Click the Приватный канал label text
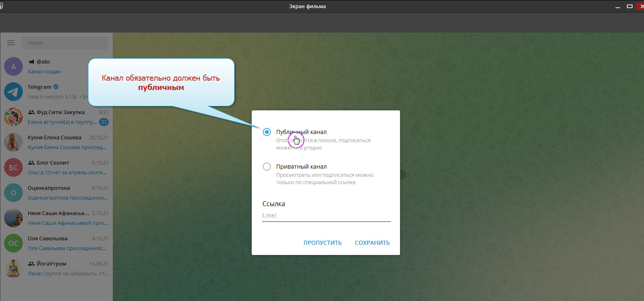The image size is (644, 301). point(301,167)
